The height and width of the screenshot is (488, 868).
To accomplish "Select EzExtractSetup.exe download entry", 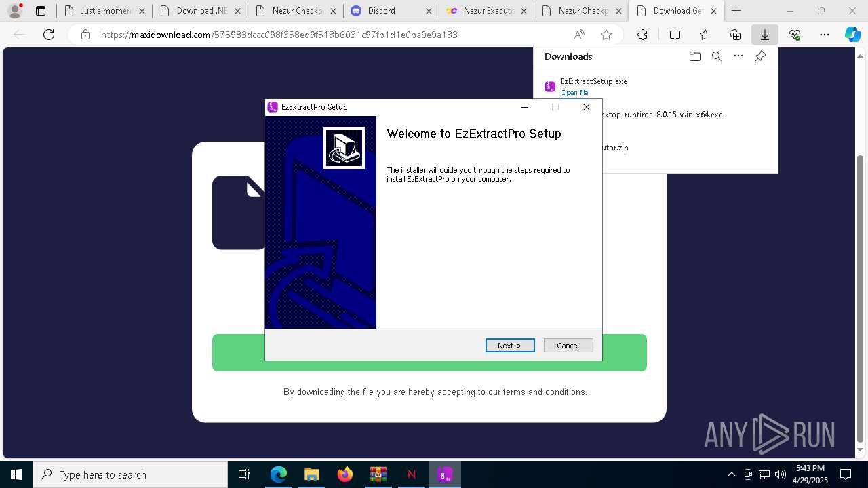I will [x=655, y=86].
